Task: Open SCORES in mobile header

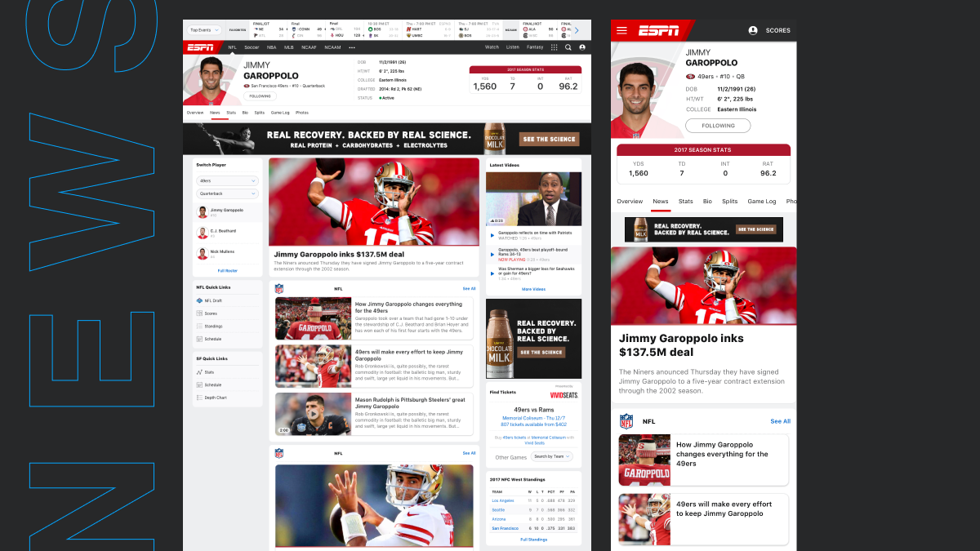Action: [778, 30]
